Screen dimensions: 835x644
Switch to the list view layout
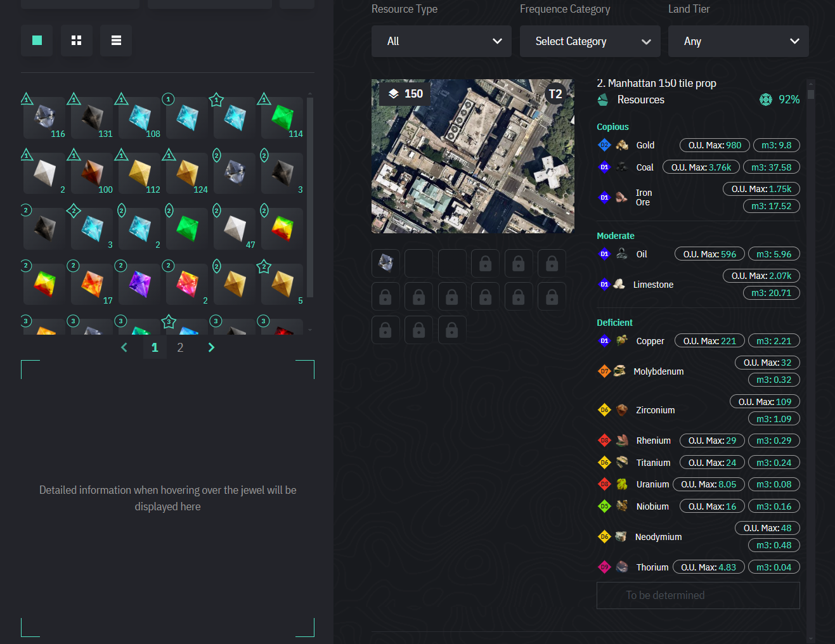(x=116, y=41)
